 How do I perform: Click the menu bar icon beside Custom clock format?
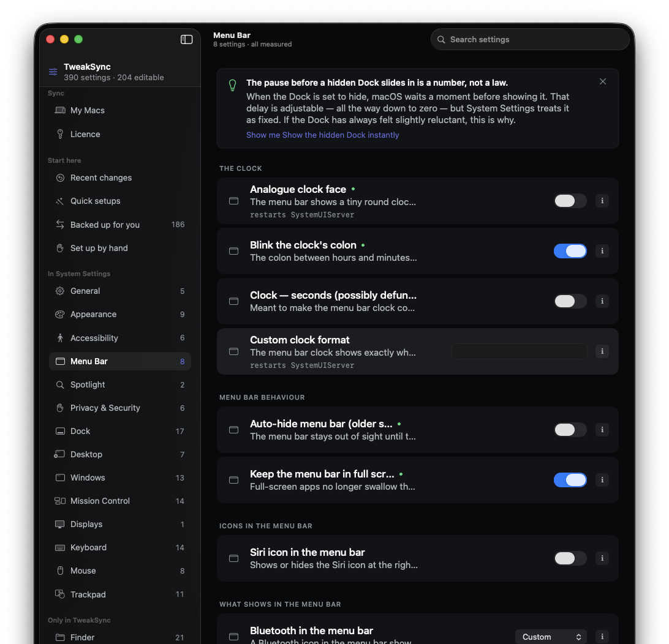point(234,351)
